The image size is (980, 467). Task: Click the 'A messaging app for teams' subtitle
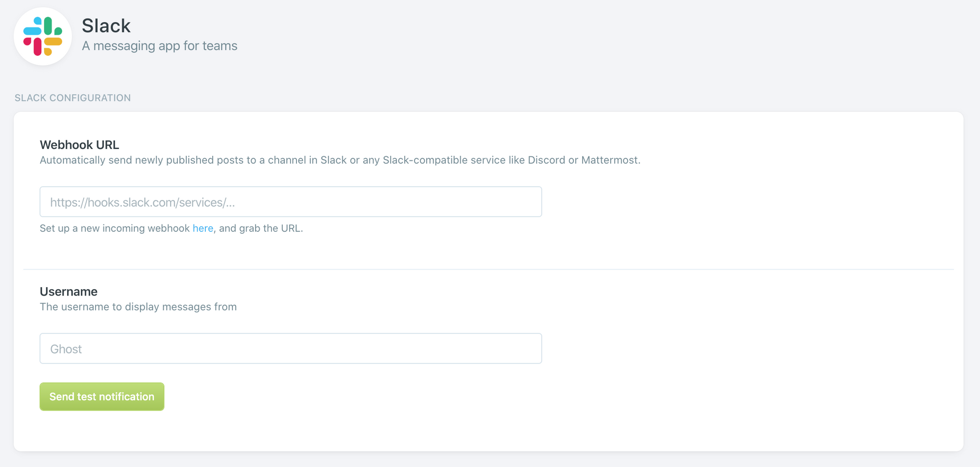tap(159, 46)
